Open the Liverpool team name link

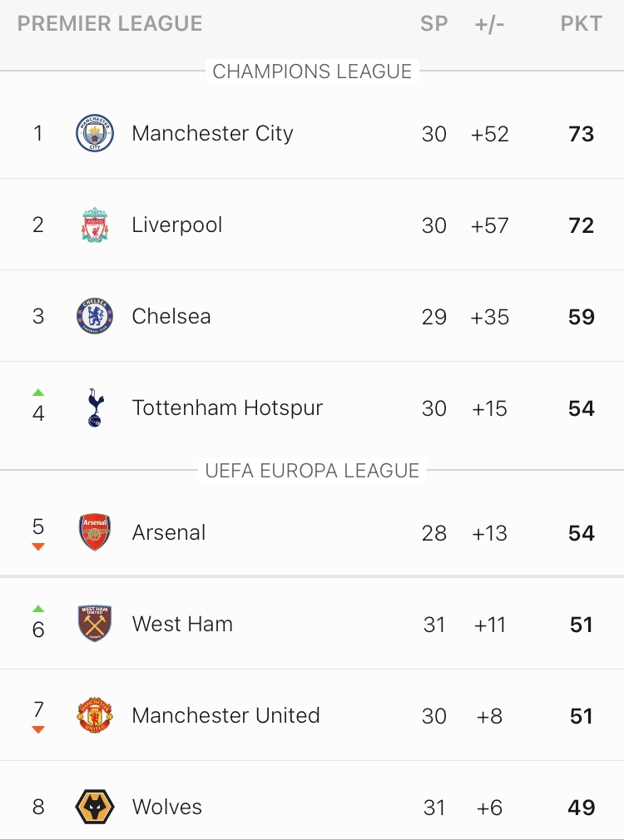(177, 225)
